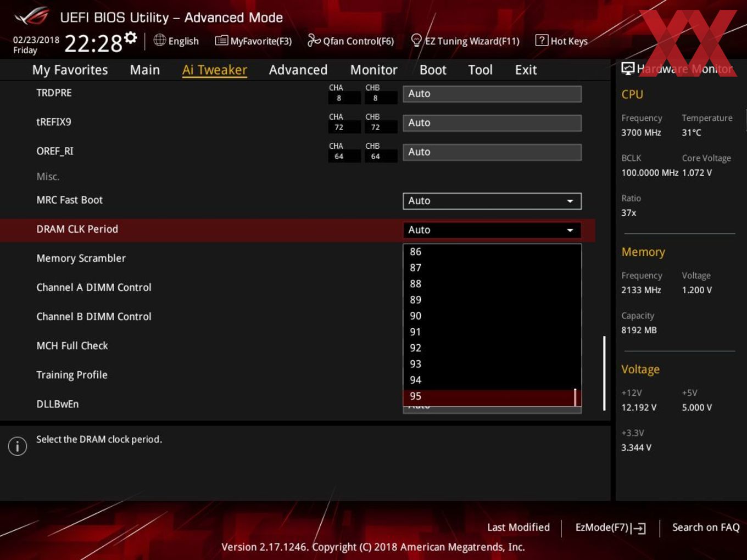This screenshot has width=747, height=560.
Task: Choose 86 in the dropdown list
Action: [492, 251]
